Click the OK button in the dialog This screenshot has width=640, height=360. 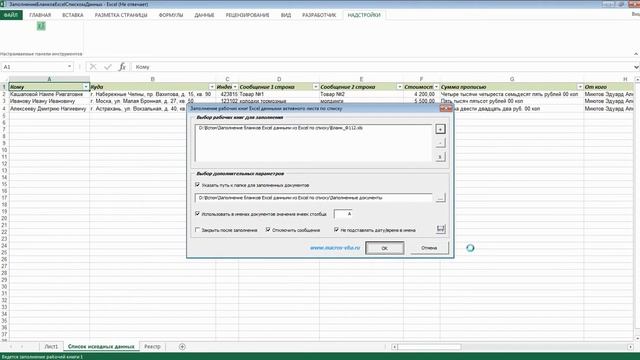pos(384,248)
